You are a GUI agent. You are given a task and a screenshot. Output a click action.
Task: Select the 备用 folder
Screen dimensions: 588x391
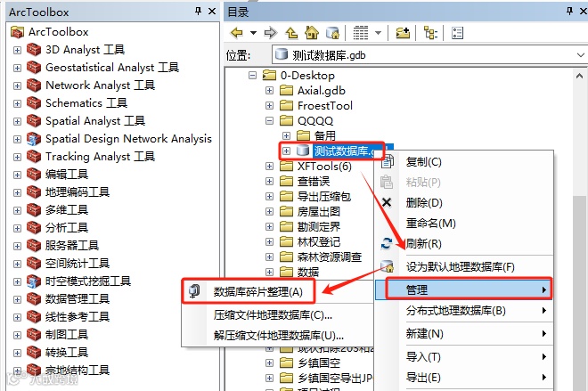[x=325, y=135]
